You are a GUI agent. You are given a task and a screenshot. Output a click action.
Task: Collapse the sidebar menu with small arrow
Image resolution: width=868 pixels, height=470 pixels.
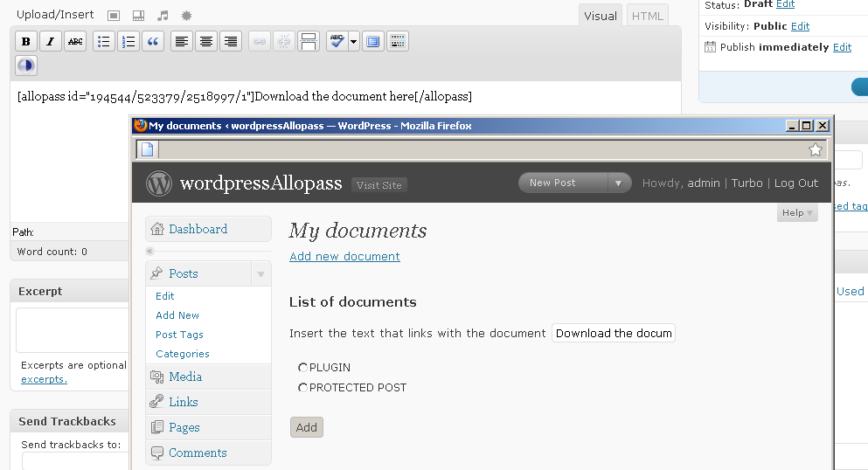point(149,251)
